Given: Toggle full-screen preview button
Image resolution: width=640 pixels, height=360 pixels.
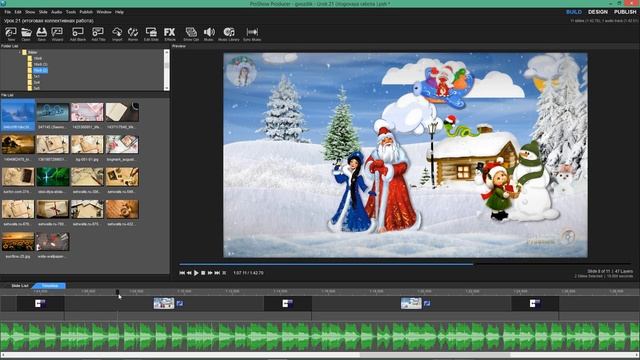Looking at the screenshot, I should click(x=224, y=273).
